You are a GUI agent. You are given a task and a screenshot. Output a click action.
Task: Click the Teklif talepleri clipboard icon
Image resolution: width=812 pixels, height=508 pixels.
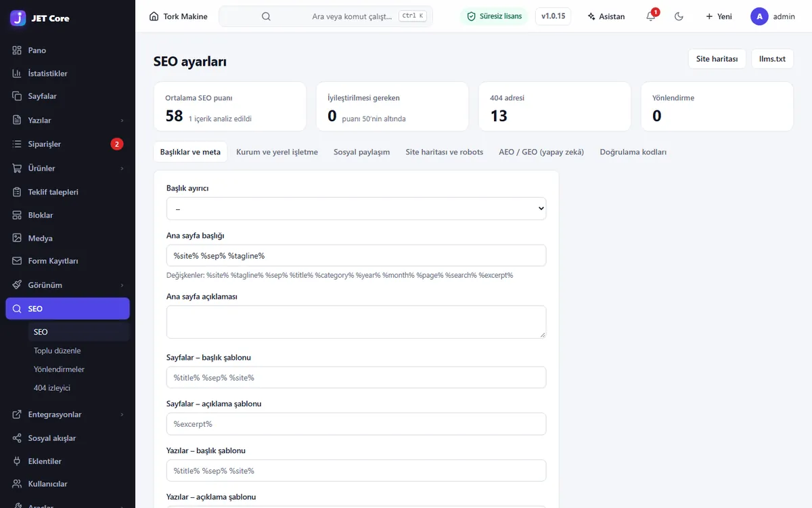click(x=17, y=192)
